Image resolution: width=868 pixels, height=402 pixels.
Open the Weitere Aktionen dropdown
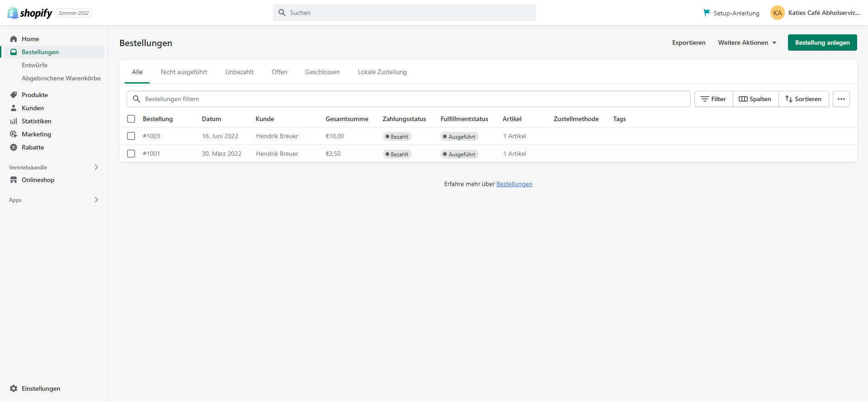coord(747,42)
